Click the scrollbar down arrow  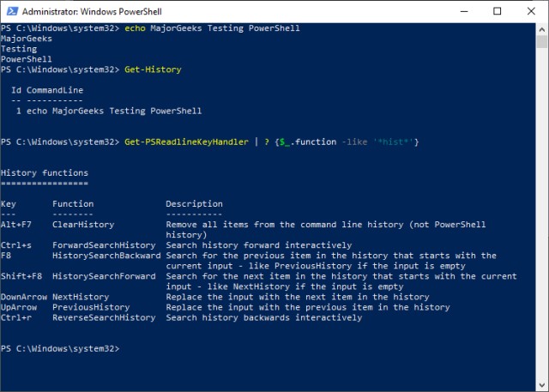point(541,386)
